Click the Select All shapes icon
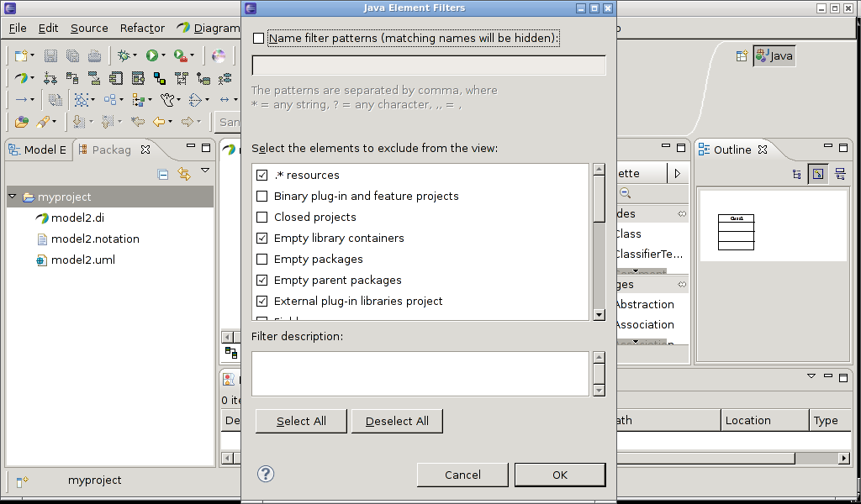The height and width of the screenshot is (504, 861). [x=82, y=100]
